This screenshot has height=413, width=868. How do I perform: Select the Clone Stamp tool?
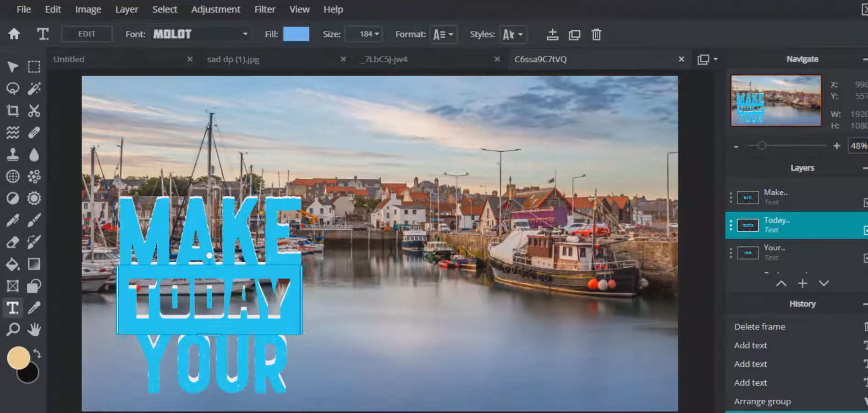[13, 154]
